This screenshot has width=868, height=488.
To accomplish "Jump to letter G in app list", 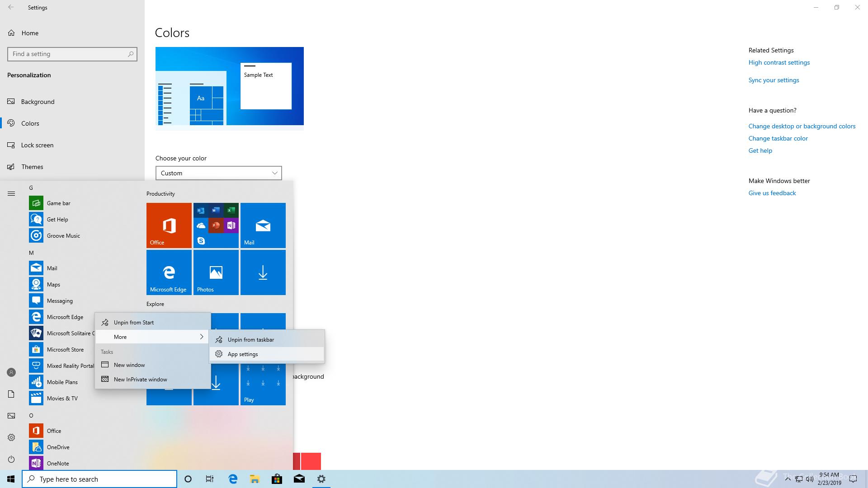I will pyautogui.click(x=31, y=188).
